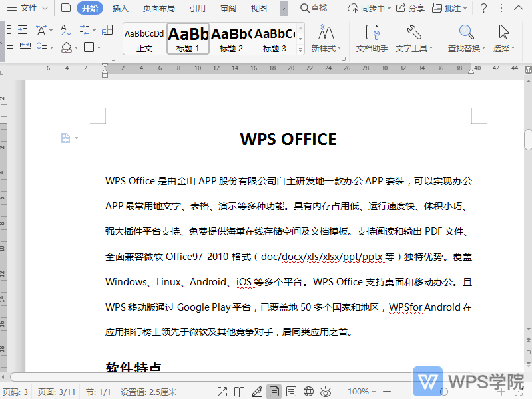Expand the style gallery dropdown arrow
532x399 pixels.
coord(300,50)
